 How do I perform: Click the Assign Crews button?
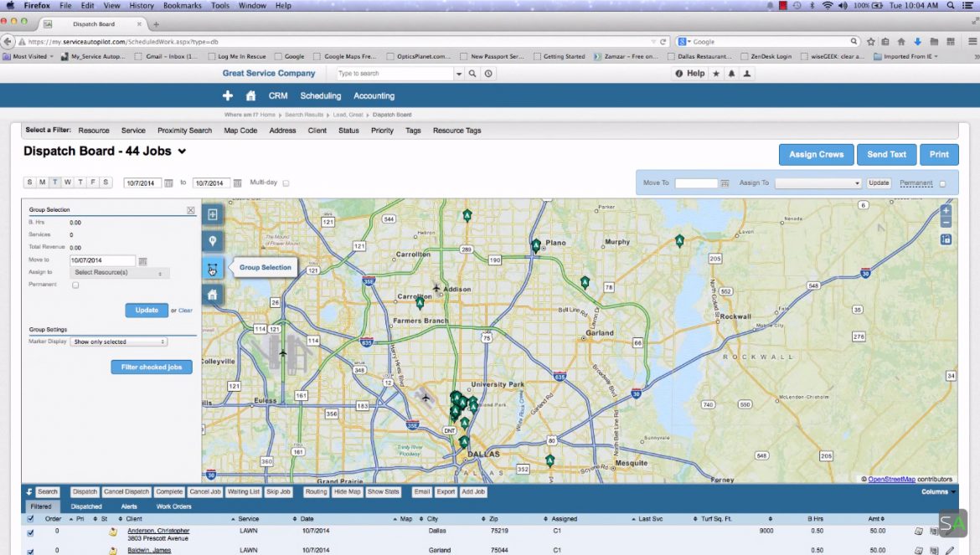click(x=816, y=154)
